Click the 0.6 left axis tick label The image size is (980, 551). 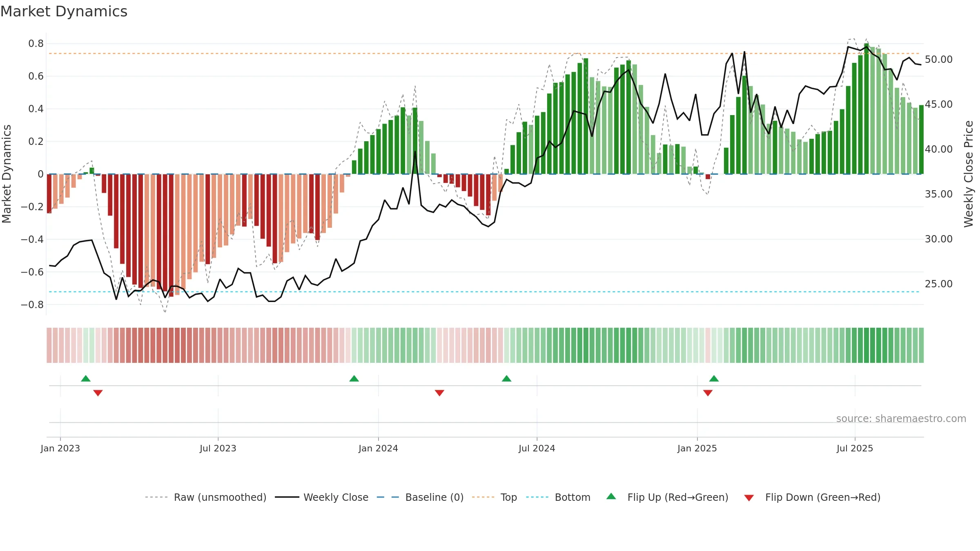(x=36, y=76)
